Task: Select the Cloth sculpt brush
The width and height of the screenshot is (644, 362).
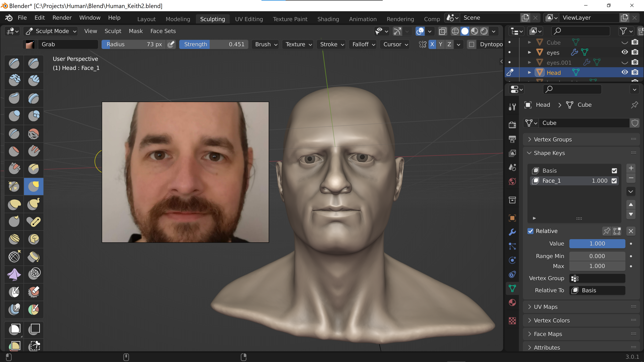Action: click(14, 274)
